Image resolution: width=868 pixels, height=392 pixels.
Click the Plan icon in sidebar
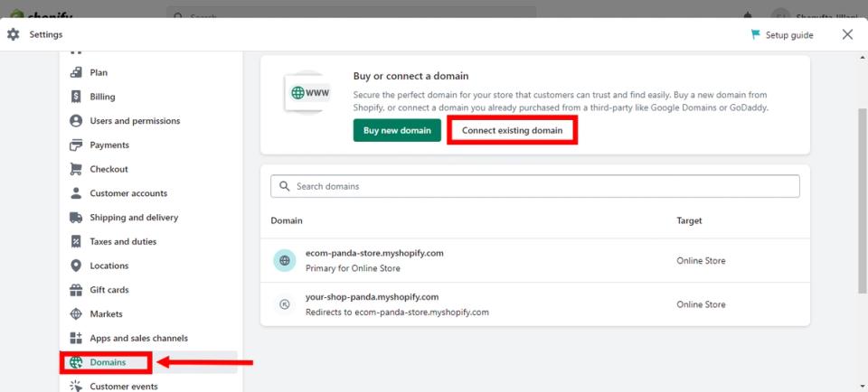coord(76,72)
